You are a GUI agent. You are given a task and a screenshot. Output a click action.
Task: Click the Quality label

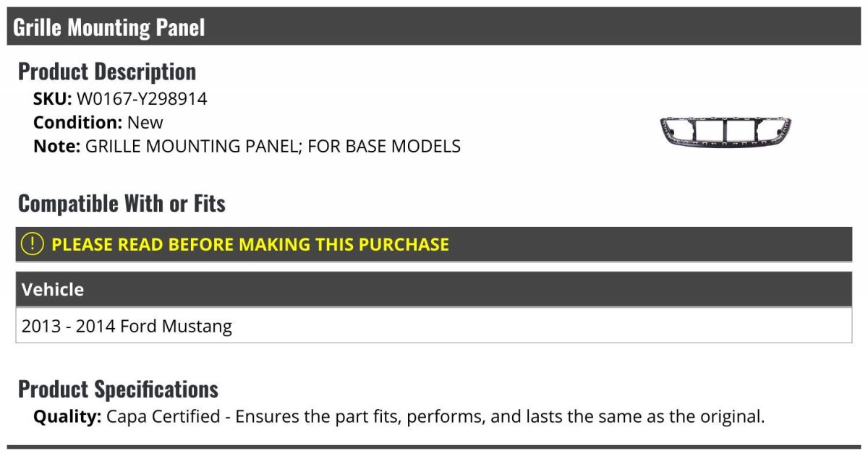pyautogui.click(x=67, y=417)
